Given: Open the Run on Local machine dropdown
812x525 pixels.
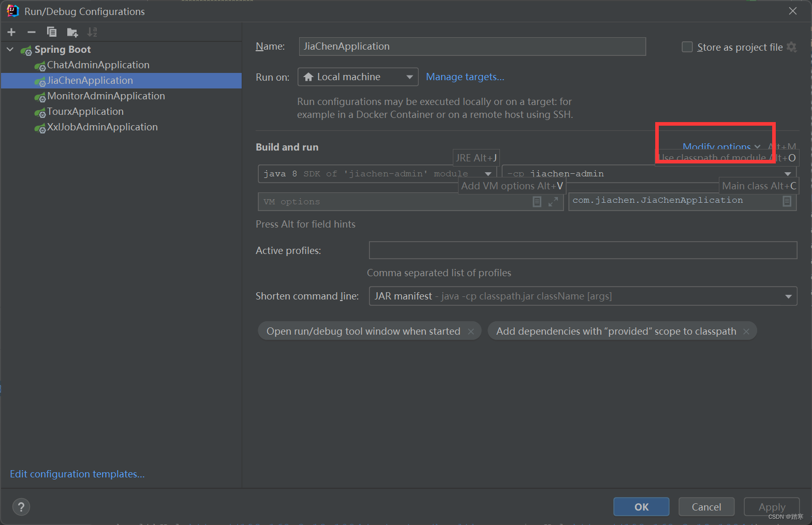Looking at the screenshot, I should tap(358, 77).
